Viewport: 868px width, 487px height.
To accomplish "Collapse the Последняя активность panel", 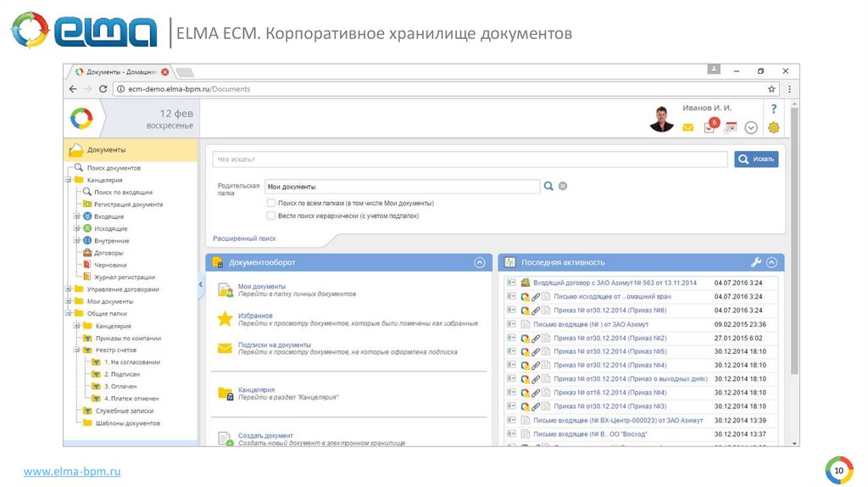I will [x=771, y=263].
